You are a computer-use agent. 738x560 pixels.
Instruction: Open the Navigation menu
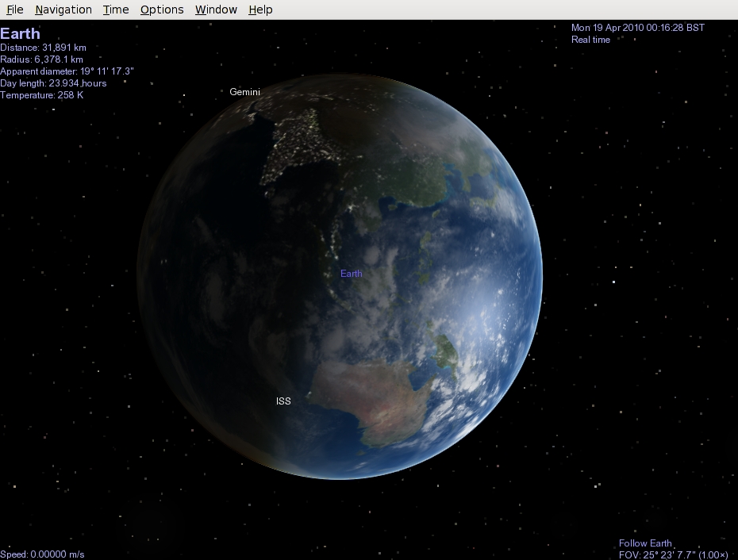[x=63, y=10]
